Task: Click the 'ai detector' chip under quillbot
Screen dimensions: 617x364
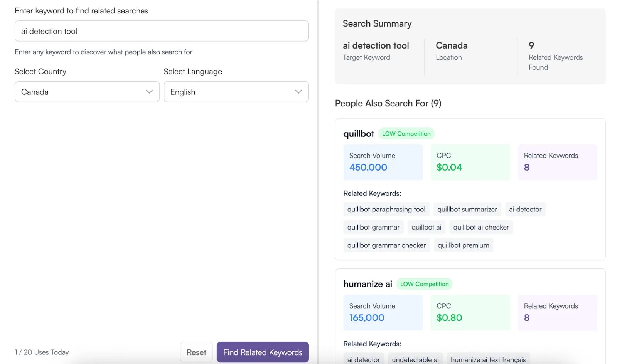Action: click(525, 210)
